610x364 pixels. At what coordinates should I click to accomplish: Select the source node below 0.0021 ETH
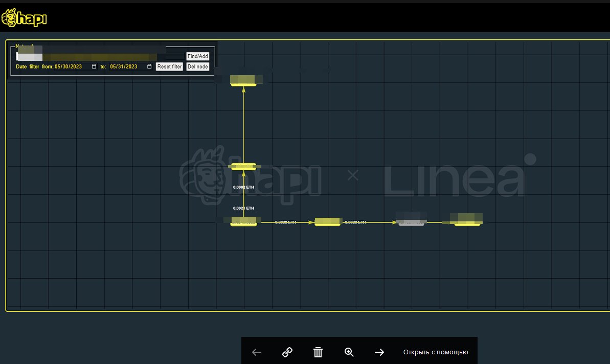pyautogui.click(x=243, y=222)
